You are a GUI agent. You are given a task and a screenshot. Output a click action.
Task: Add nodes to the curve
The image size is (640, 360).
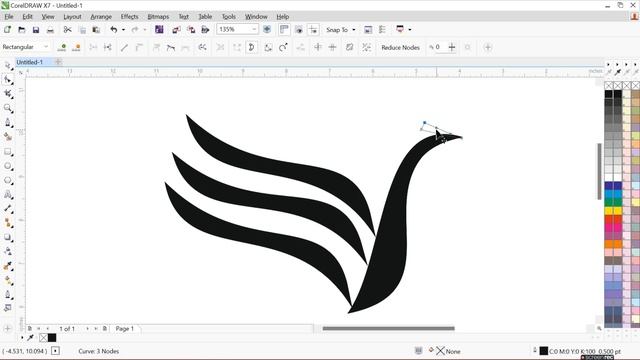[62, 47]
